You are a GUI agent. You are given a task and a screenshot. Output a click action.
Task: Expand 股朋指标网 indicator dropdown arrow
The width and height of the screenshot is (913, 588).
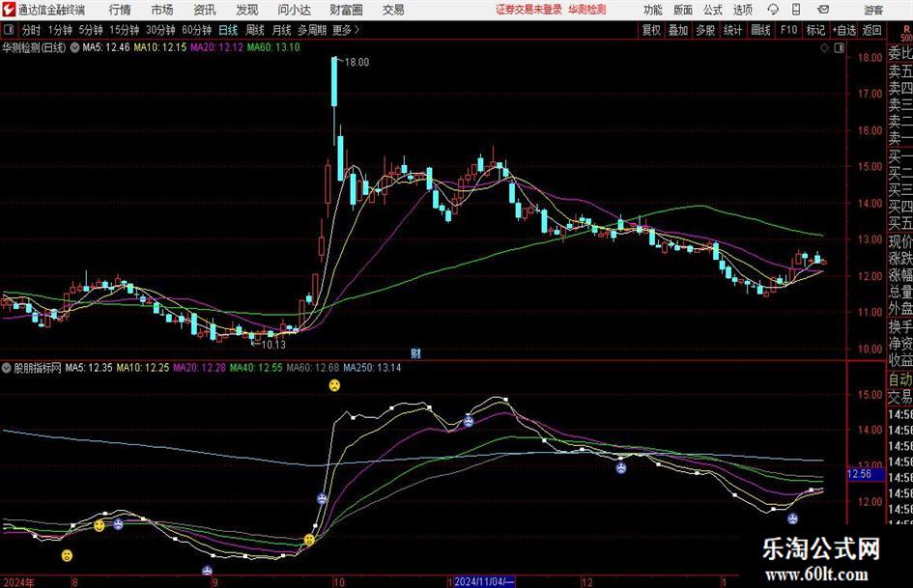coord(7,368)
